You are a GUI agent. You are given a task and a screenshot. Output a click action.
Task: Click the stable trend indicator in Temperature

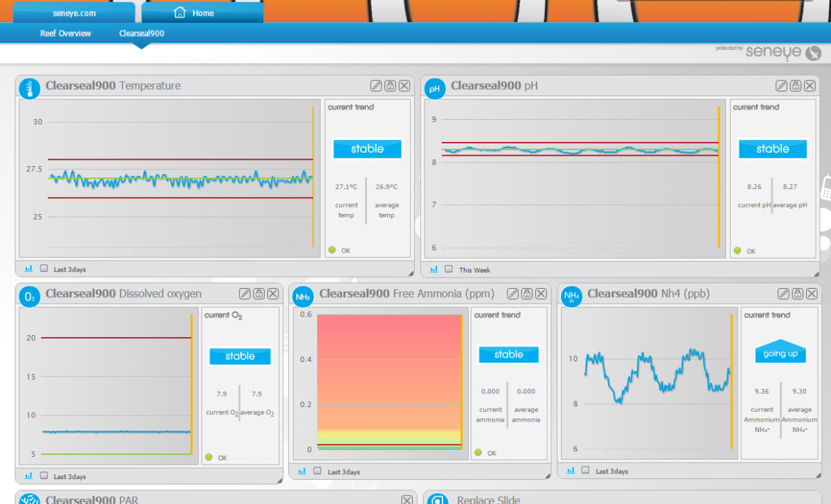[x=367, y=149]
